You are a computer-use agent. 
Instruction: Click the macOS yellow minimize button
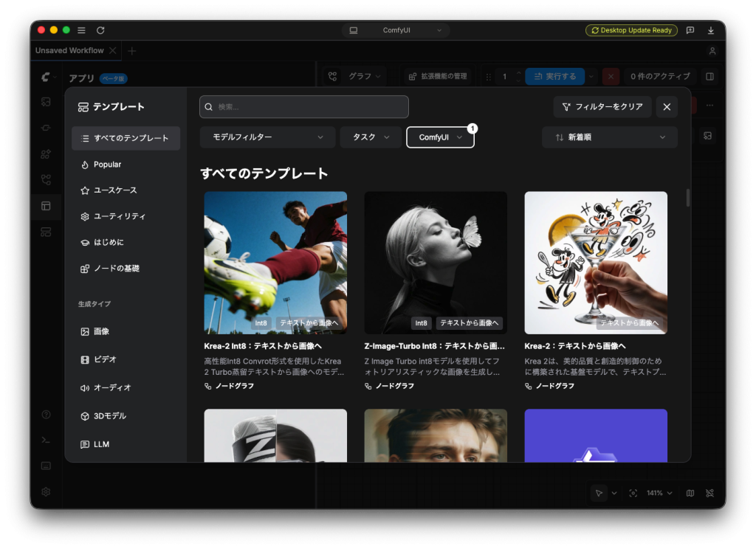(53, 30)
